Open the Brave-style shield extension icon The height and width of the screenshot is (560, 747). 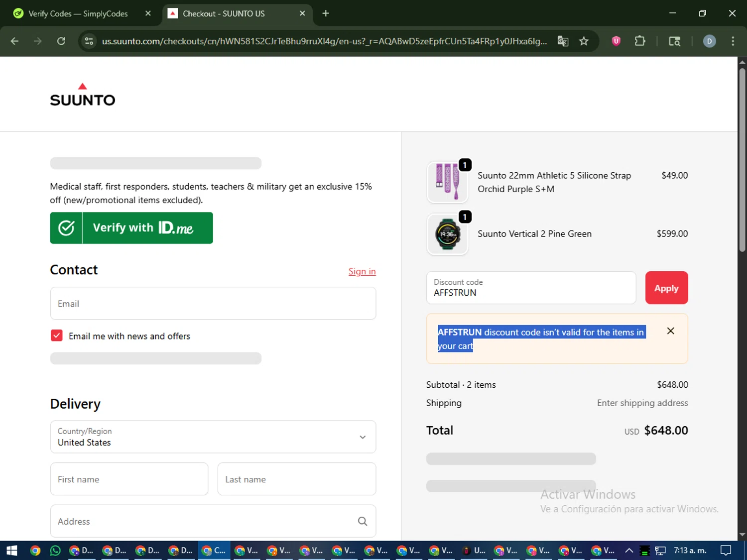click(x=616, y=41)
